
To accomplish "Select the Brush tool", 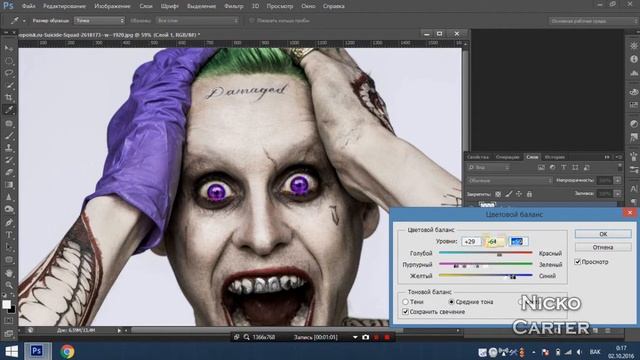I will pos(9,135).
